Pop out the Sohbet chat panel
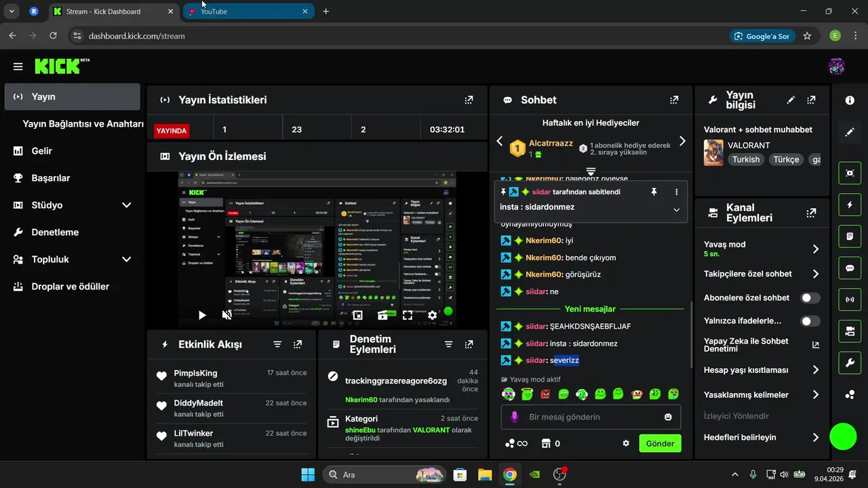The width and height of the screenshot is (868, 488). (x=674, y=100)
